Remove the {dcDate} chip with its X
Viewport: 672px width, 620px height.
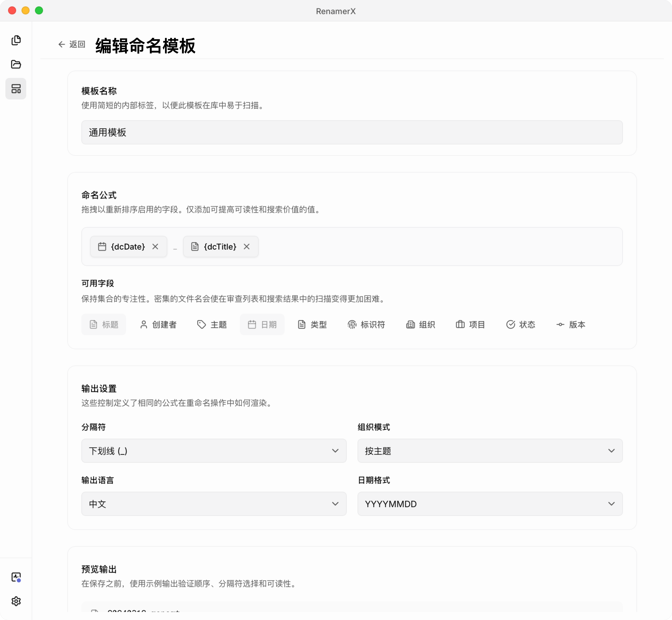[x=155, y=247]
